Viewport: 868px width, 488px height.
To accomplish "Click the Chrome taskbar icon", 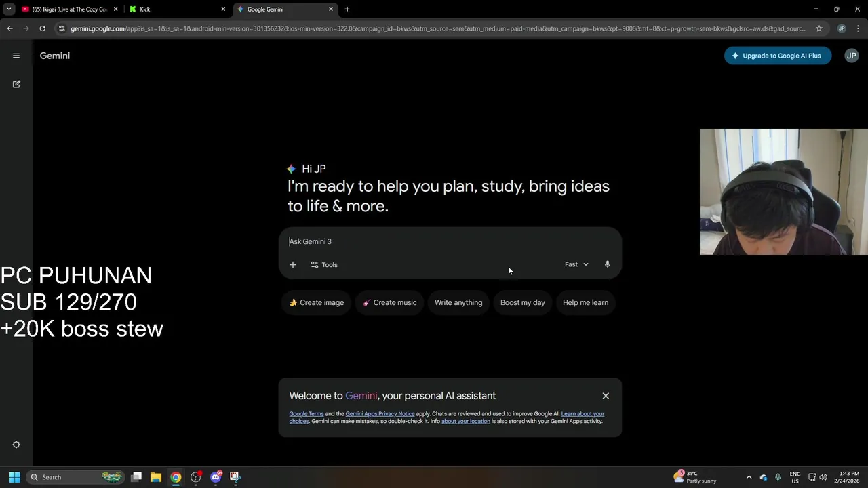I will pyautogui.click(x=176, y=477).
